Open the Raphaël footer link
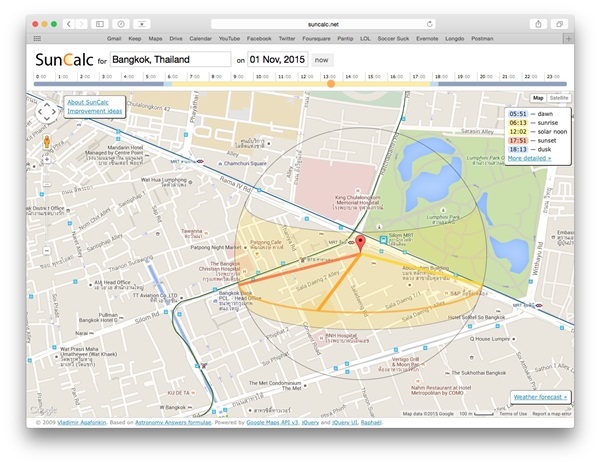600x465 pixels. coord(371,423)
